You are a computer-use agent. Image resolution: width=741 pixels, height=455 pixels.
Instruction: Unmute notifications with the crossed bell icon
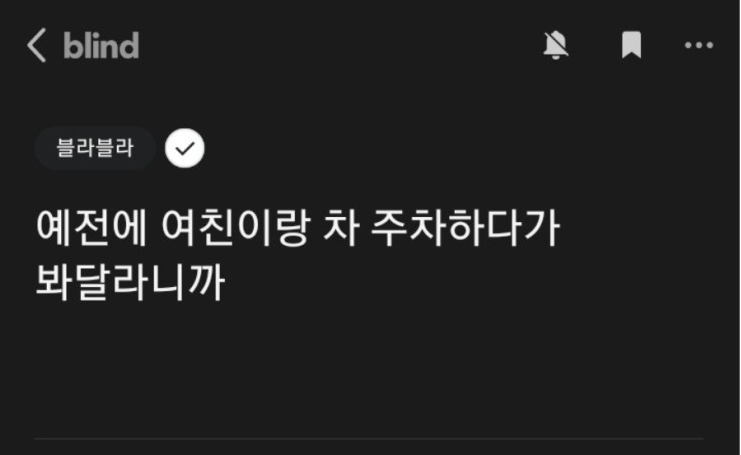coord(555,45)
